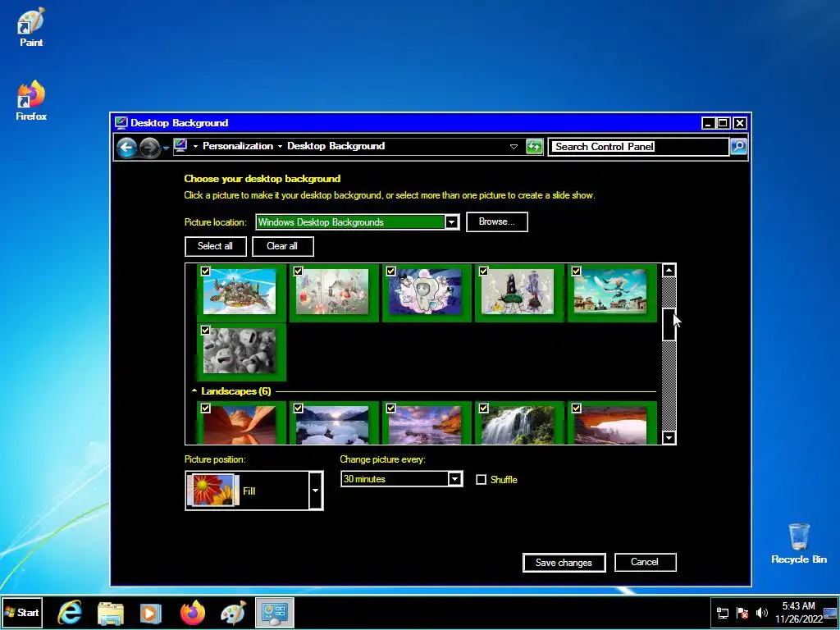The height and width of the screenshot is (630, 840).
Task: Click the Personalization breadcrumb
Action: (238, 146)
